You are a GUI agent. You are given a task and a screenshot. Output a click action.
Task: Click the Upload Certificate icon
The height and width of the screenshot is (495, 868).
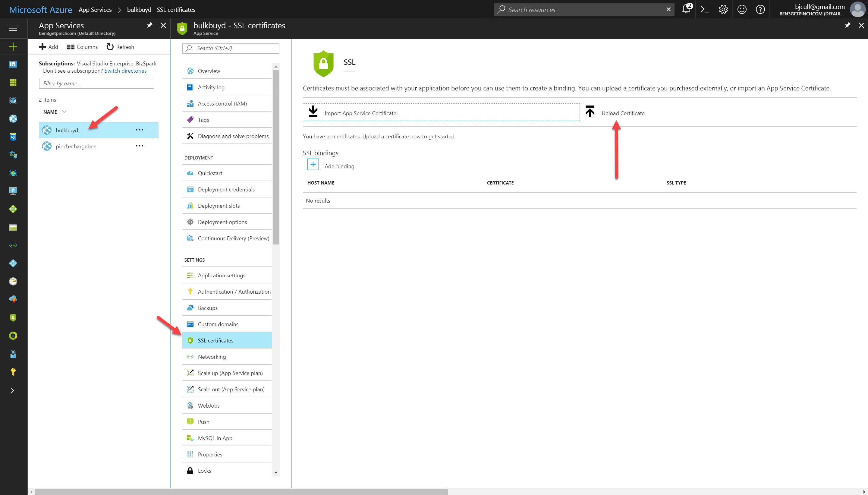[589, 112]
